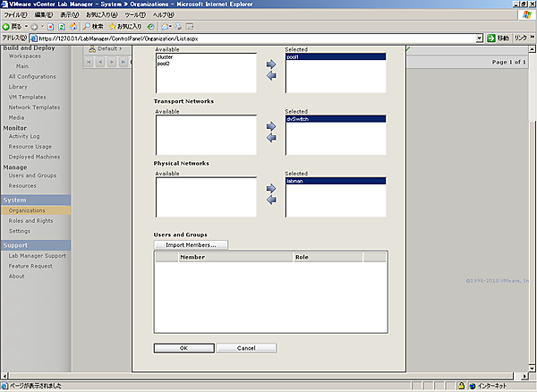
Task: Click the Print toolbar icon
Action: coord(179,27)
